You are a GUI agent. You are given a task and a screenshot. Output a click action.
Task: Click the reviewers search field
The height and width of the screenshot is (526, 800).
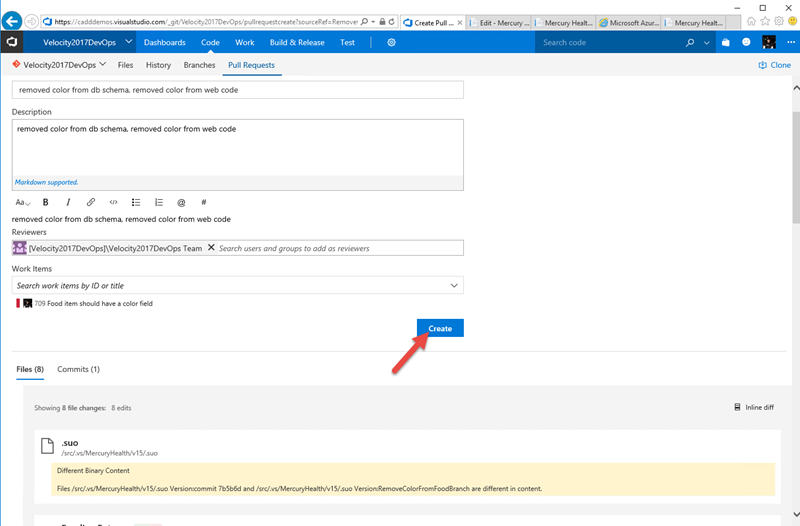pyautogui.click(x=340, y=248)
